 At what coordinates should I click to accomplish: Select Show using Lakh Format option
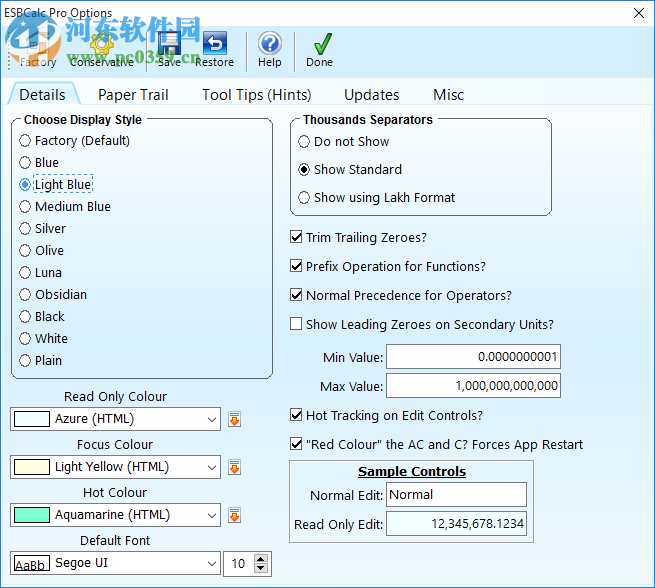click(376, 198)
